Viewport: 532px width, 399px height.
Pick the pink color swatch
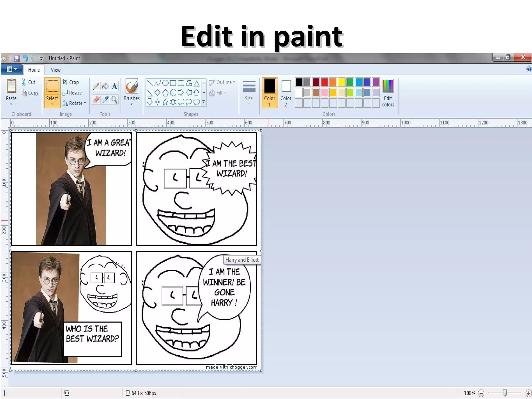(x=324, y=92)
